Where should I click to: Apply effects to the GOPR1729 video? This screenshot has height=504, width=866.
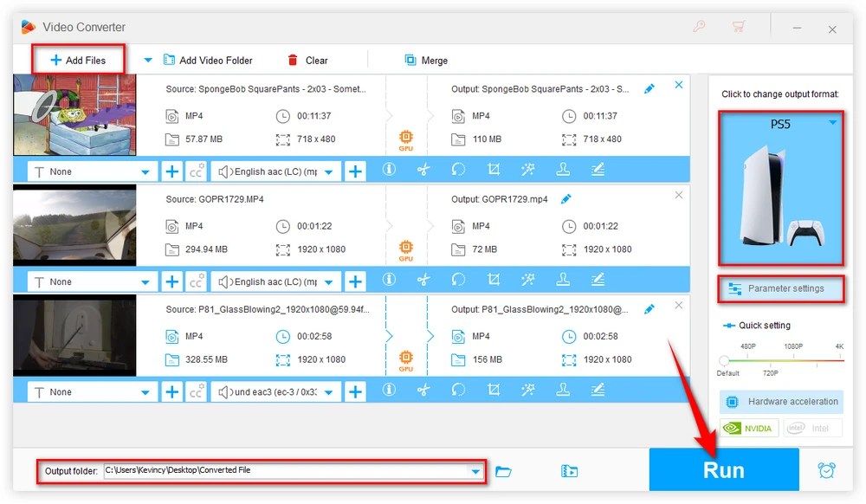528,280
